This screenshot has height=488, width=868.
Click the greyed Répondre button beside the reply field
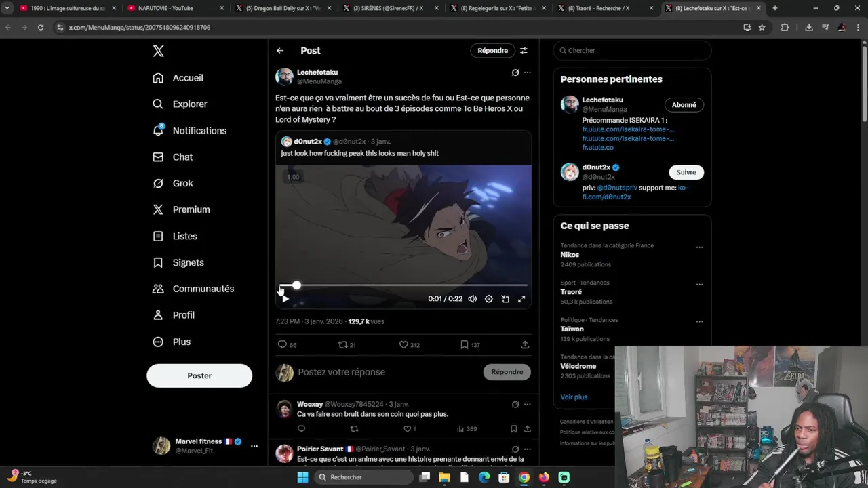(507, 372)
